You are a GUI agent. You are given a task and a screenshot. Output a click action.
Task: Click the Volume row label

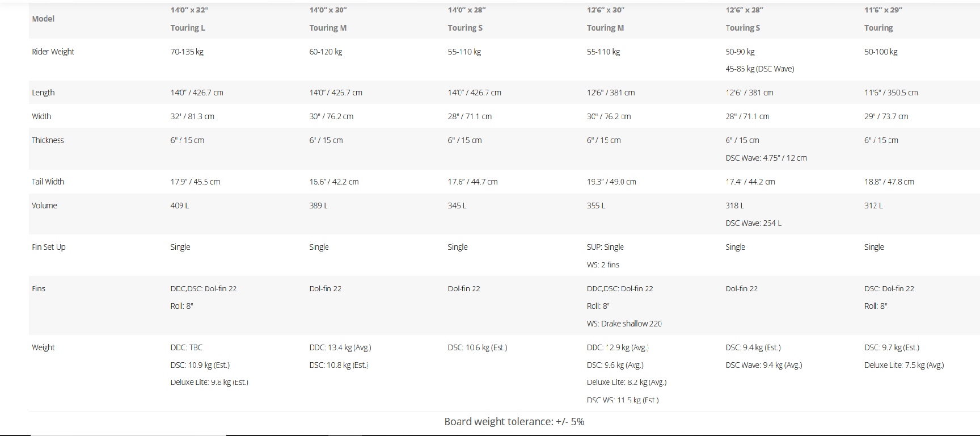(44, 206)
